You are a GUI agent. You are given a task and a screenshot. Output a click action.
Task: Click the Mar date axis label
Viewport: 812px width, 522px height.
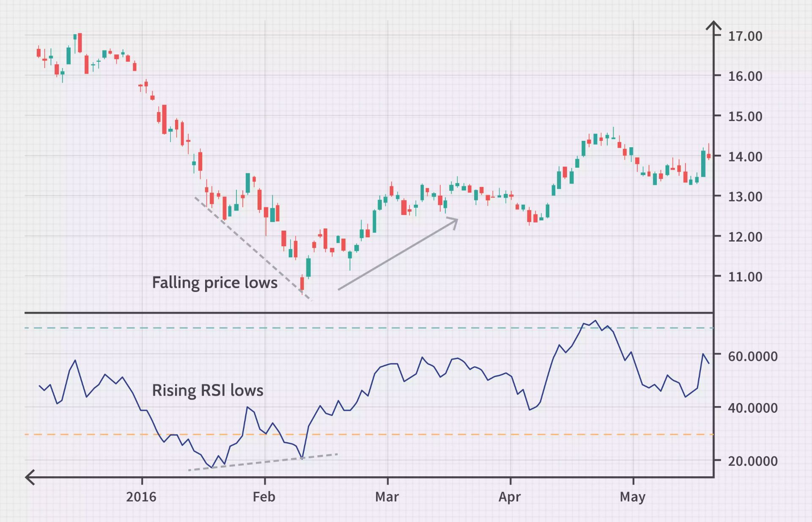pos(387,497)
